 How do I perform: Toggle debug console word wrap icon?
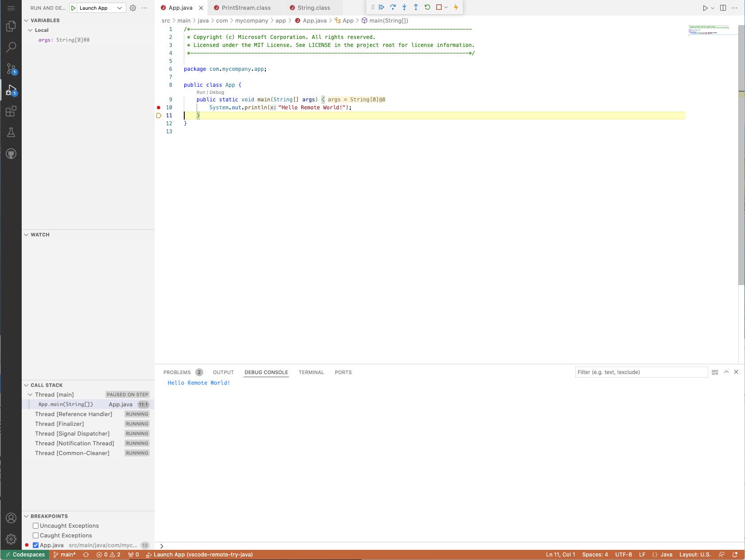715,372
